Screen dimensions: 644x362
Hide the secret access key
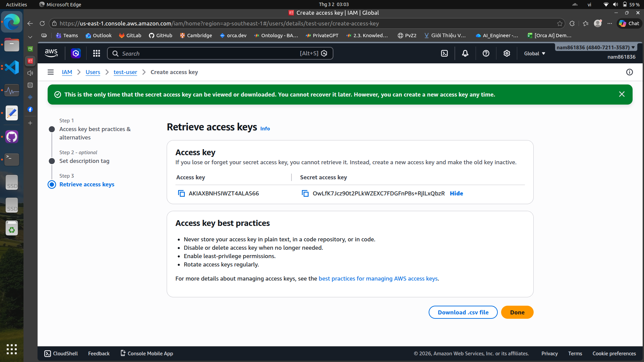pyautogui.click(x=456, y=193)
